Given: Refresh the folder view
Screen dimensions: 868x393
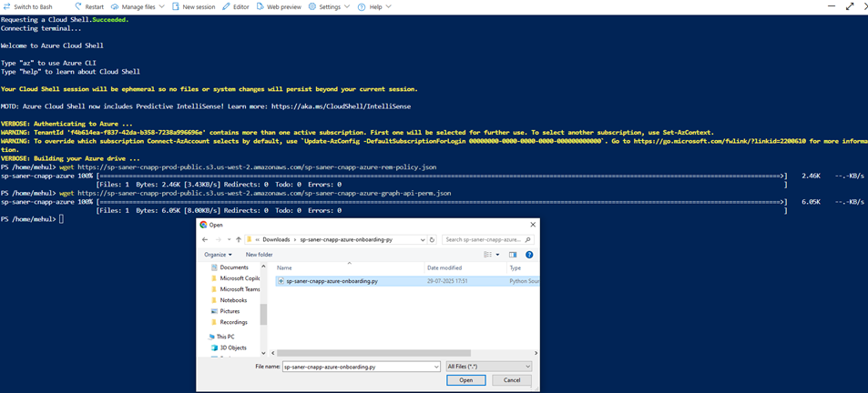Looking at the screenshot, I should point(433,240).
